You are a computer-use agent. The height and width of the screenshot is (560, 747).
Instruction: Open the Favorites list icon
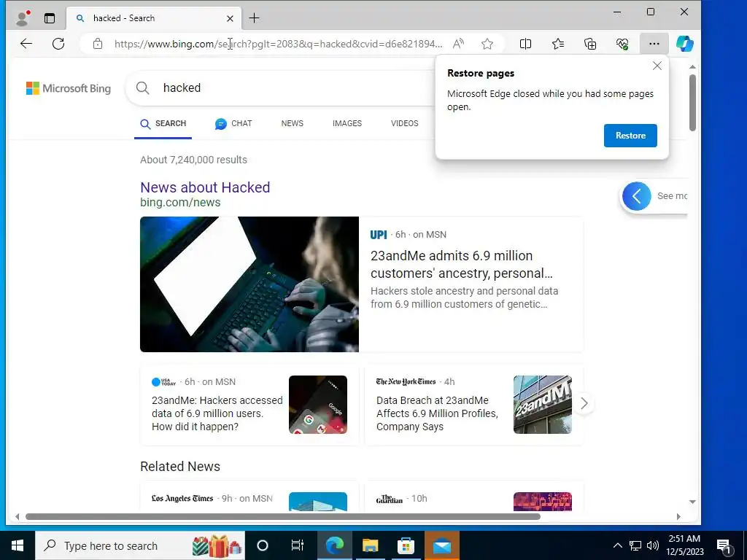click(558, 44)
